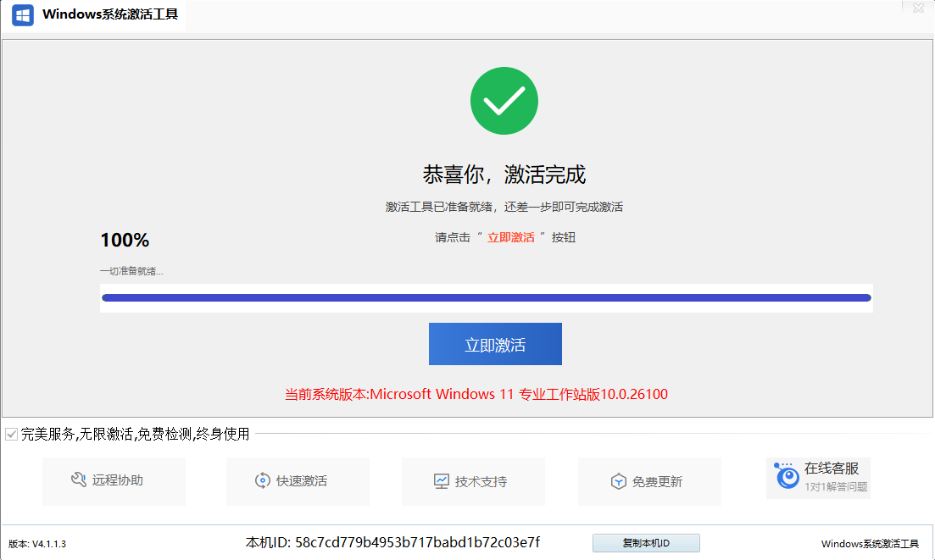
Task: Click the red 立即激活 text in instructions
Action: coord(510,237)
